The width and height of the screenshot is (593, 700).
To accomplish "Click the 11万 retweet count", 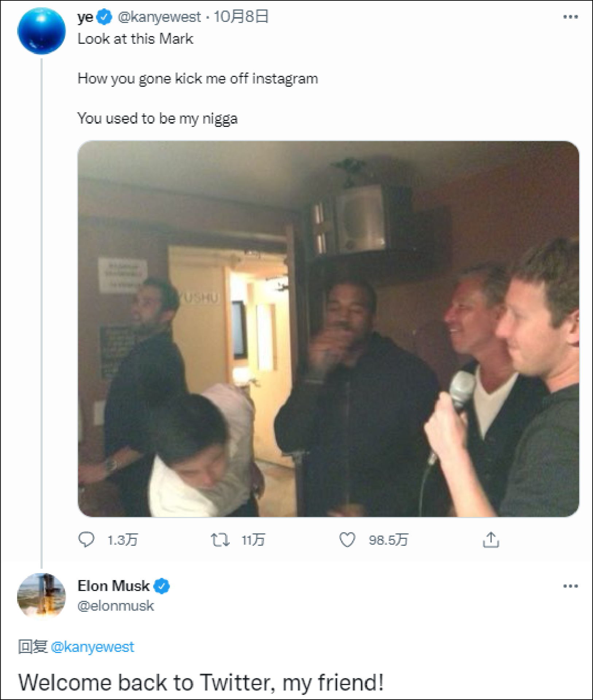I will [253, 540].
